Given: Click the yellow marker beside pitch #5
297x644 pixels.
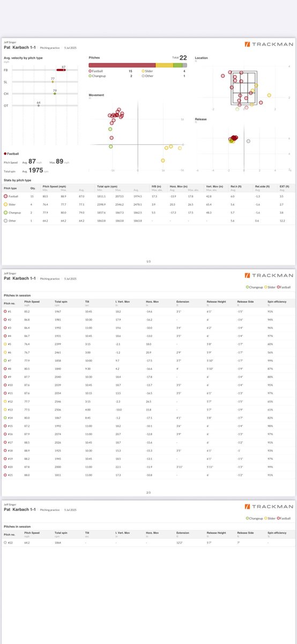Looking at the screenshot, I should [5, 343].
